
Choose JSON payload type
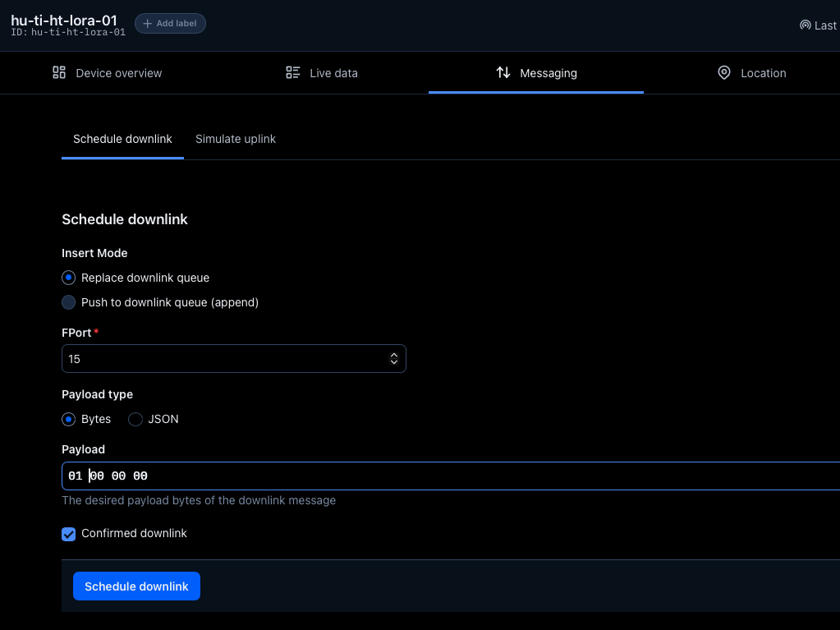coord(135,419)
